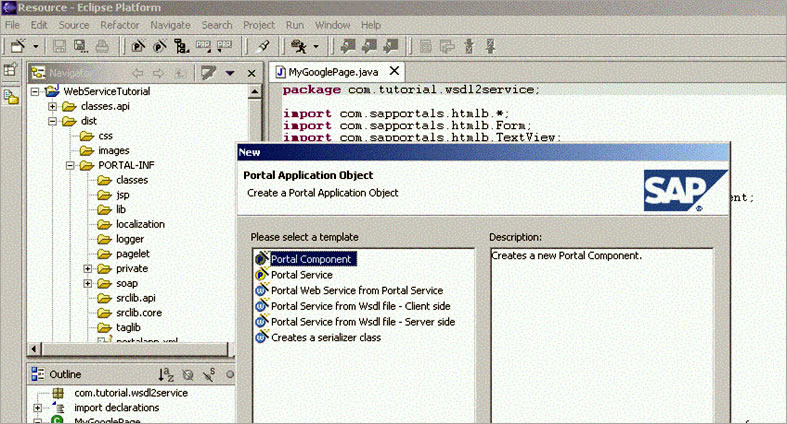Image resolution: width=787 pixels, height=424 pixels.
Task: Click the second portal P toolbar icon
Action: [x=160, y=47]
